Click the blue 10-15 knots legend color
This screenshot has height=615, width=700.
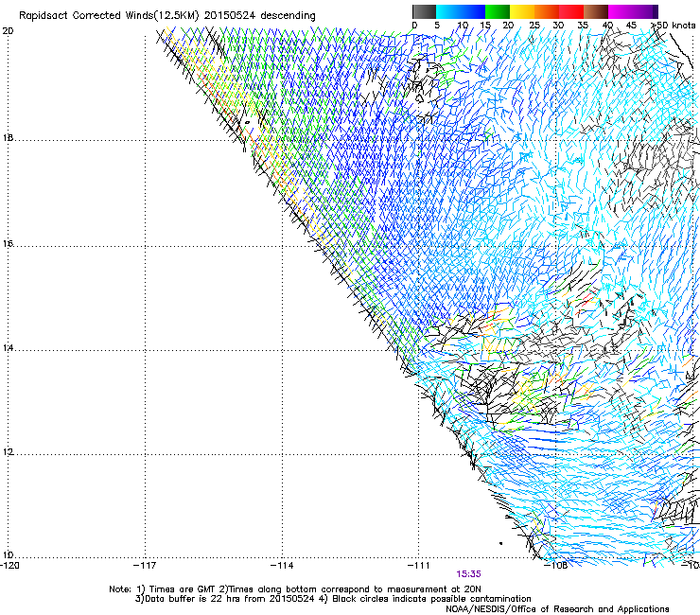[x=473, y=11]
